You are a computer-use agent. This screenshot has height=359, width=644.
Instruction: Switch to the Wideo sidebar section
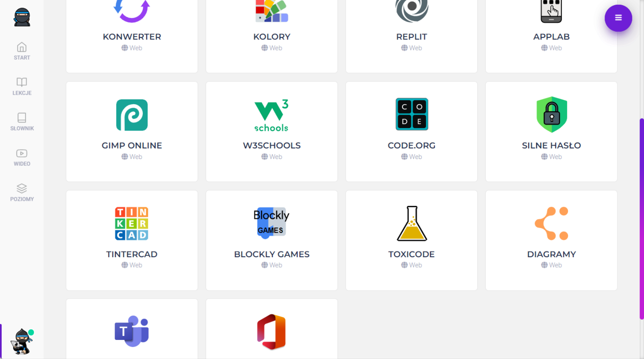(x=22, y=157)
